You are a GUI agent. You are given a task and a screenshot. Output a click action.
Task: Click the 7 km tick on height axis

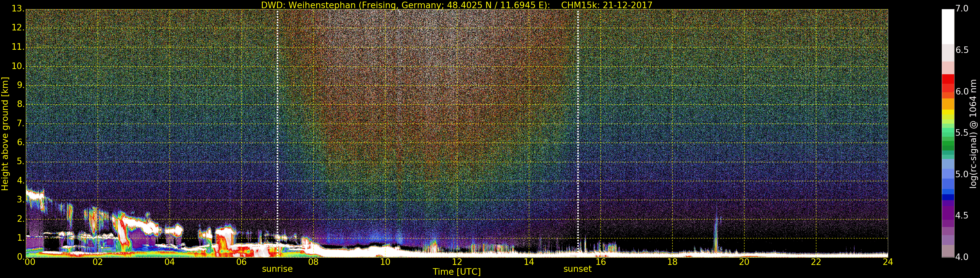tap(20, 123)
